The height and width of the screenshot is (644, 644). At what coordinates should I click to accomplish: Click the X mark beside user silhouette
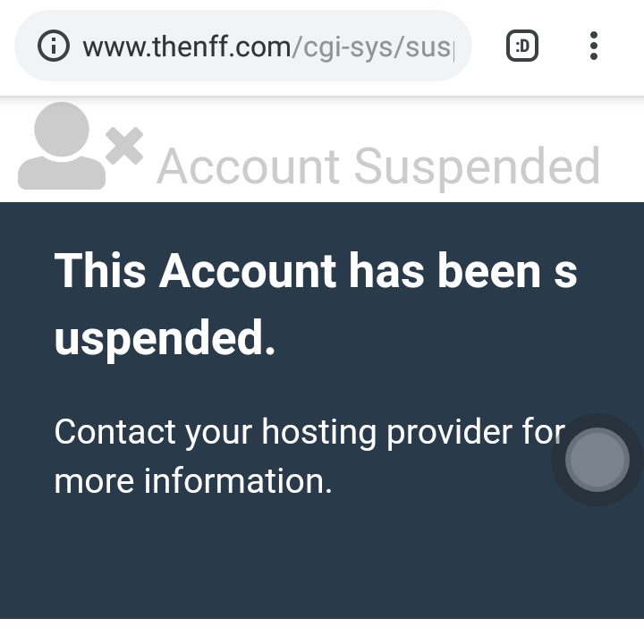(x=124, y=146)
